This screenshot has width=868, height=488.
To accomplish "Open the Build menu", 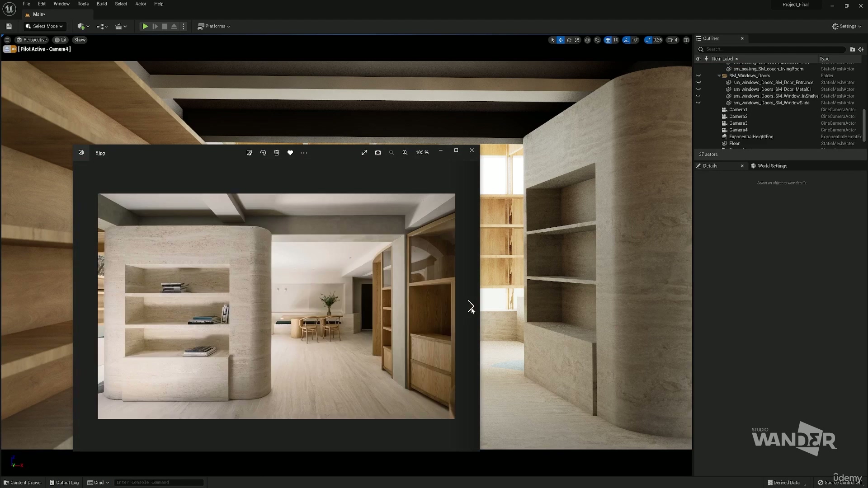I will [x=102, y=4].
